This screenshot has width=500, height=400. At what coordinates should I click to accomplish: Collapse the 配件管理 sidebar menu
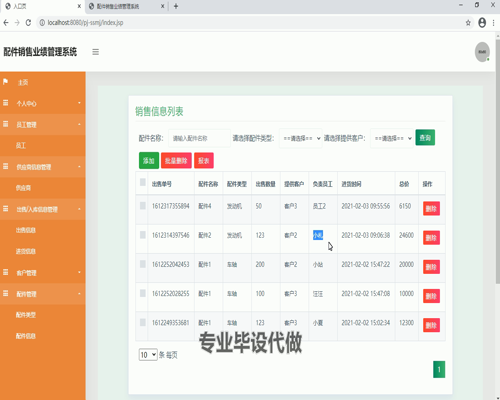(x=43, y=294)
